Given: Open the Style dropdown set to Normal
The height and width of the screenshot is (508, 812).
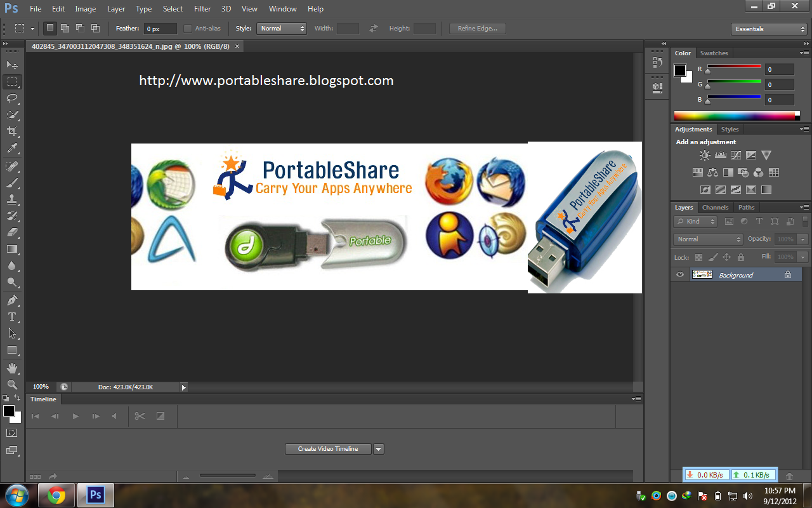Looking at the screenshot, I should click(282, 29).
